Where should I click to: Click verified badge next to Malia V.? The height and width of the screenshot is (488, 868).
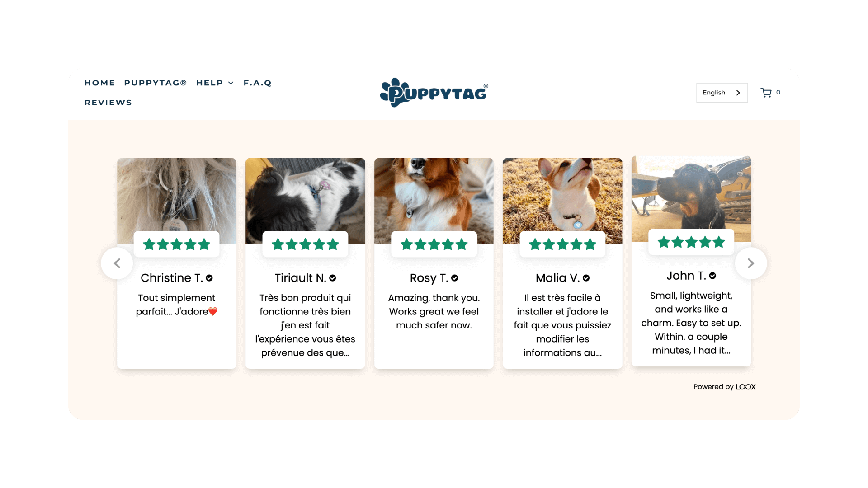[586, 278]
